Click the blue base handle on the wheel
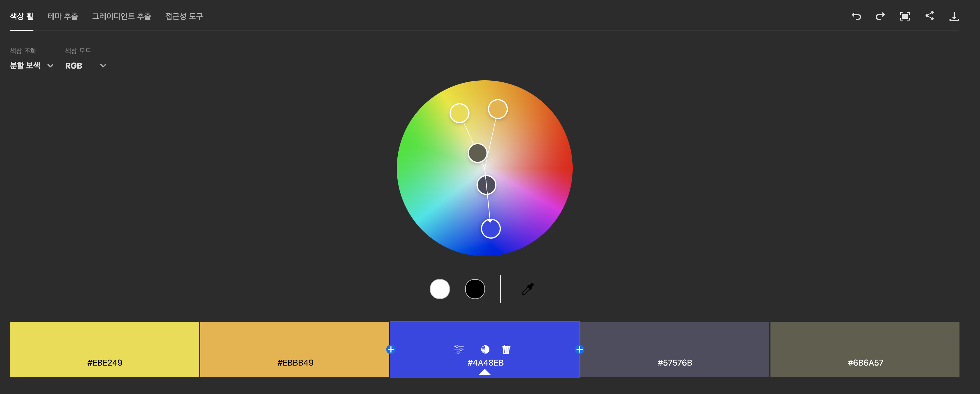 click(491, 228)
